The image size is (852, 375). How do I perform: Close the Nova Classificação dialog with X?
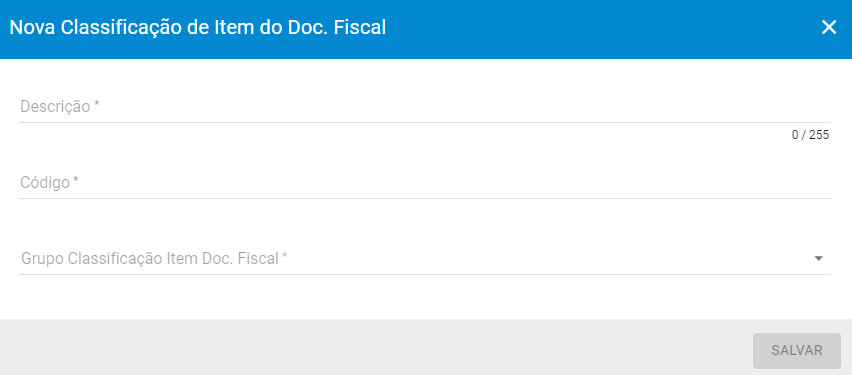click(x=829, y=28)
